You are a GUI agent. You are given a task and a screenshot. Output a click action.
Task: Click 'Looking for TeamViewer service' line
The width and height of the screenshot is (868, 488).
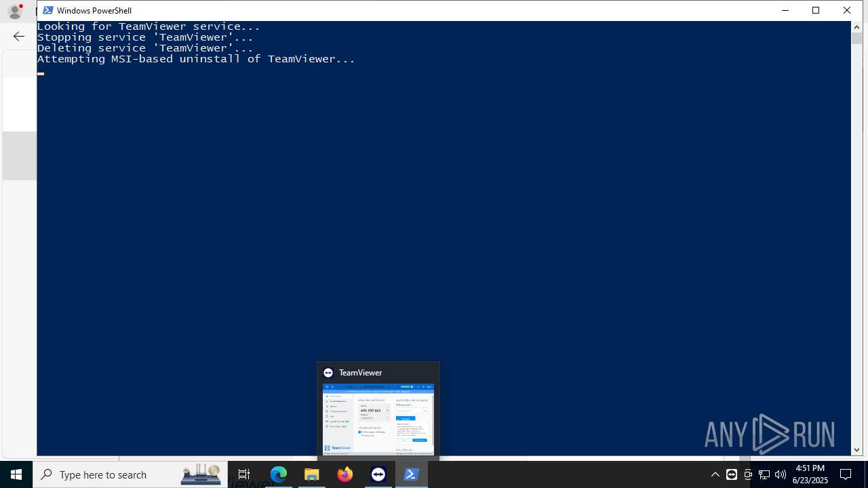pyautogui.click(x=149, y=26)
